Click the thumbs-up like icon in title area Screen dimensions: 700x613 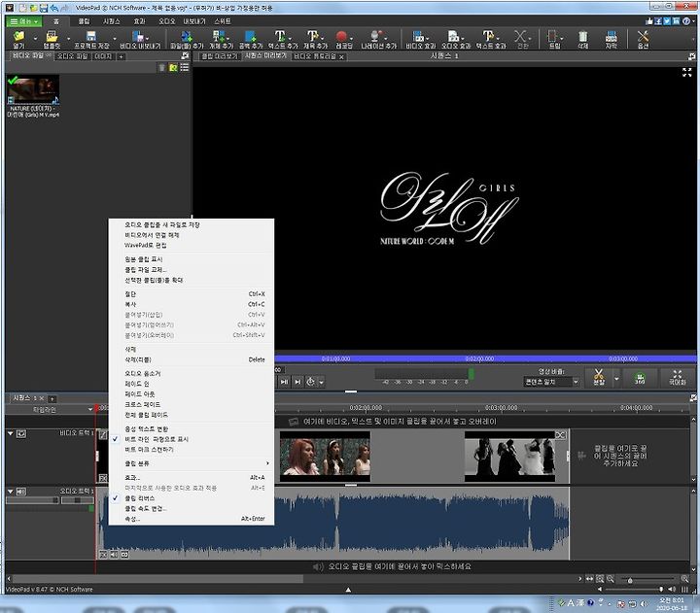(x=649, y=21)
